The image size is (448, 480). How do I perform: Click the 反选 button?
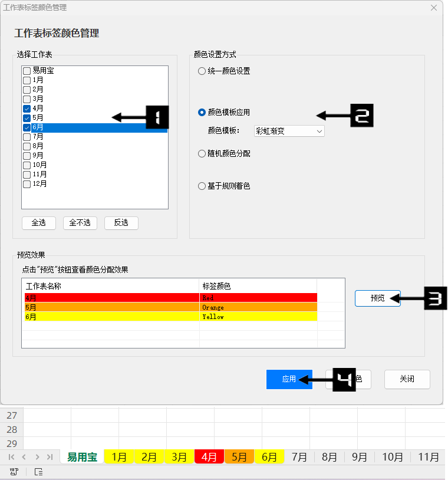click(x=121, y=223)
